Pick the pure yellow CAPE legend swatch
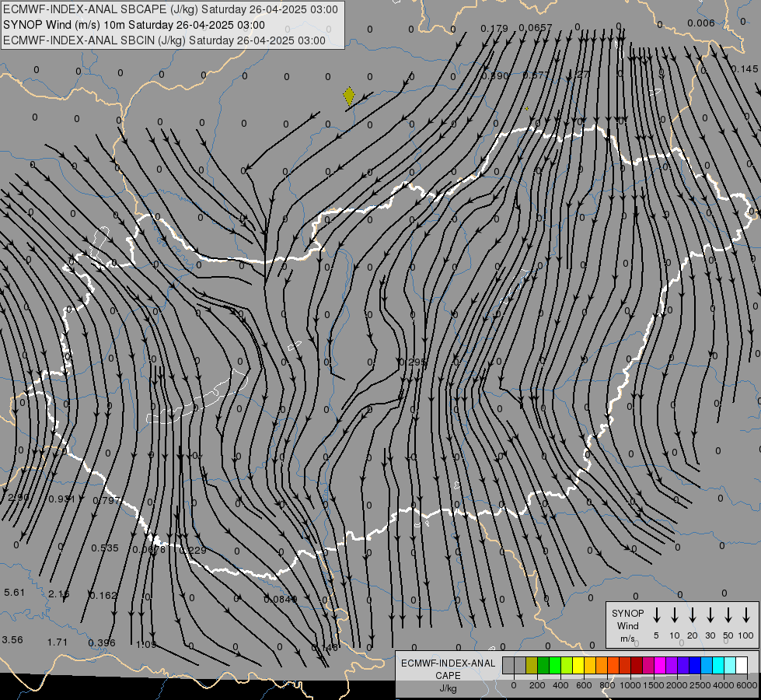The image size is (761, 700). tap(578, 665)
